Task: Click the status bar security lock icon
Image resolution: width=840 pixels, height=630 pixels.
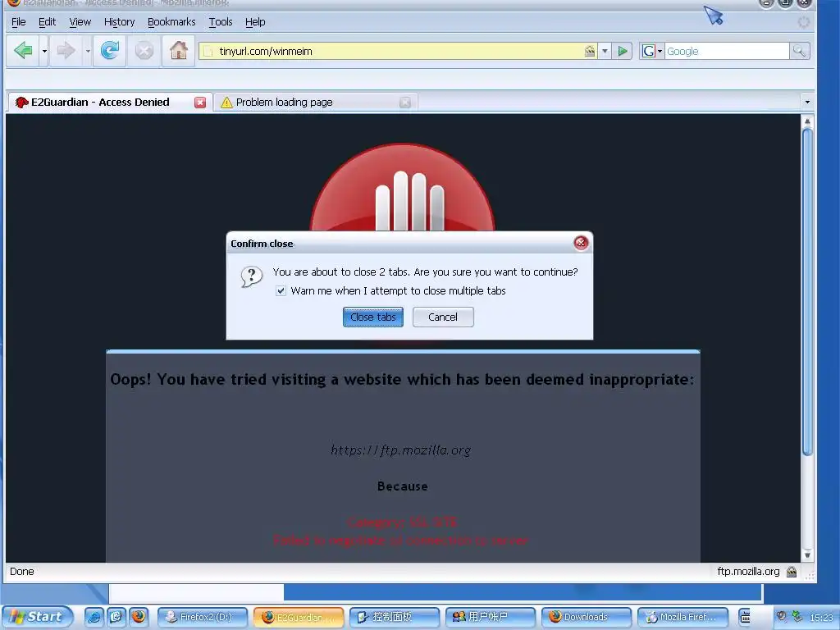Action: pyautogui.click(x=792, y=572)
